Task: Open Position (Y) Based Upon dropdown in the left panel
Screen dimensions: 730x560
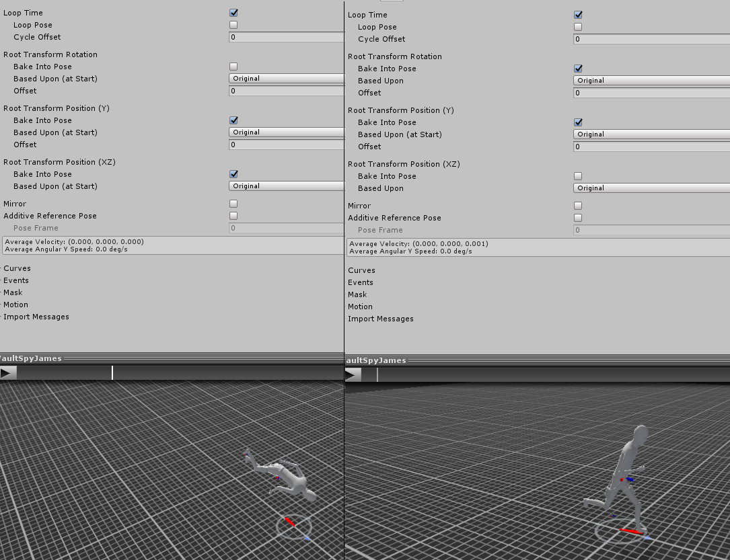Action: (287, 132)
